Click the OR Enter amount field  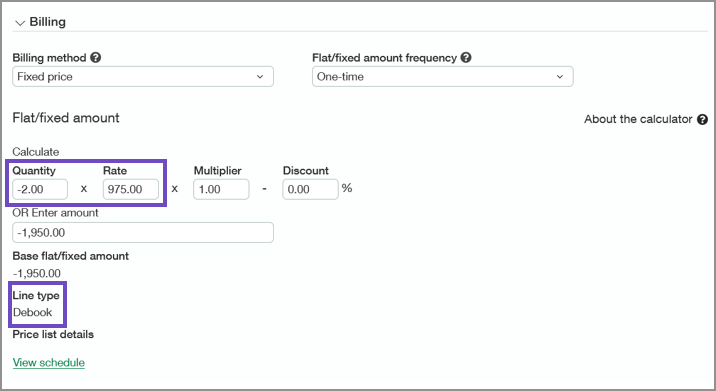coord(143,232)
